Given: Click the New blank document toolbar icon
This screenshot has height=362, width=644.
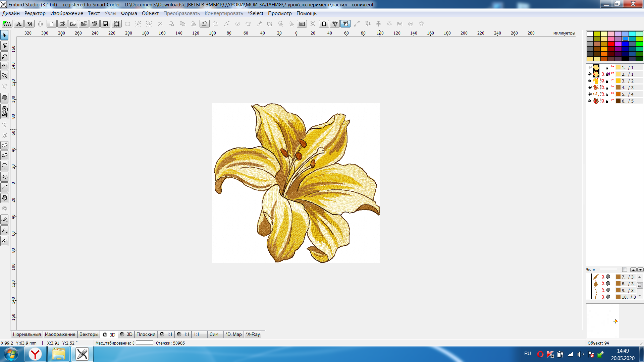Looking at the screenshot, I should 51,24.
